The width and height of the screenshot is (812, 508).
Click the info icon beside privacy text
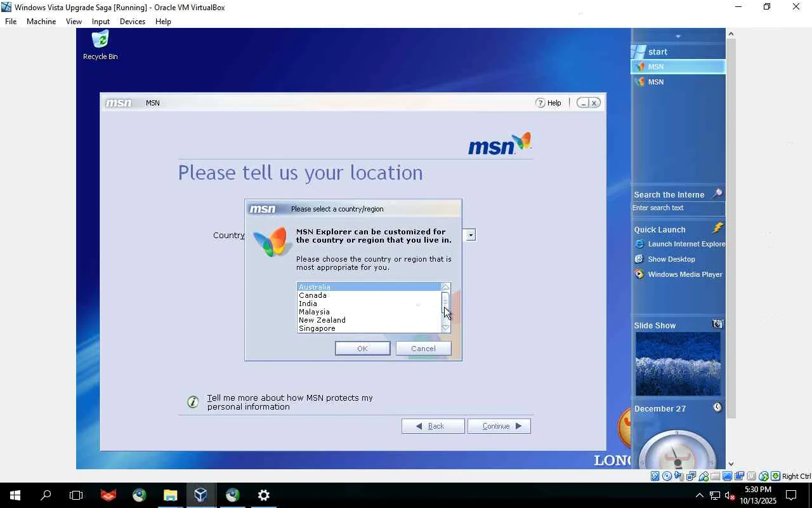coord(193,402)
